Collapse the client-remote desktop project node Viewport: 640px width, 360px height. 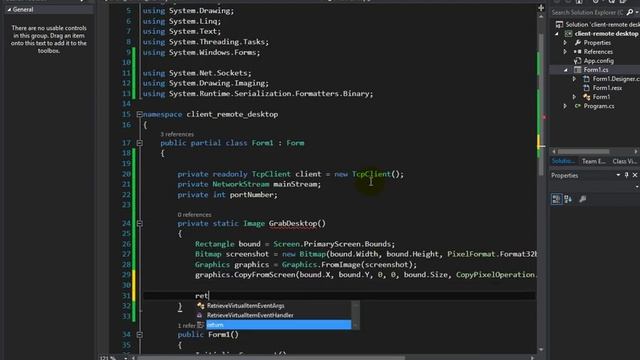pos(557,34)
